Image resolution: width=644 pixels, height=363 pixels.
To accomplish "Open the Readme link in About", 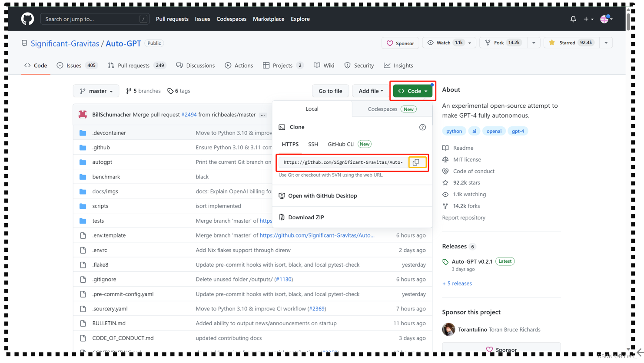I will (463, 148).
